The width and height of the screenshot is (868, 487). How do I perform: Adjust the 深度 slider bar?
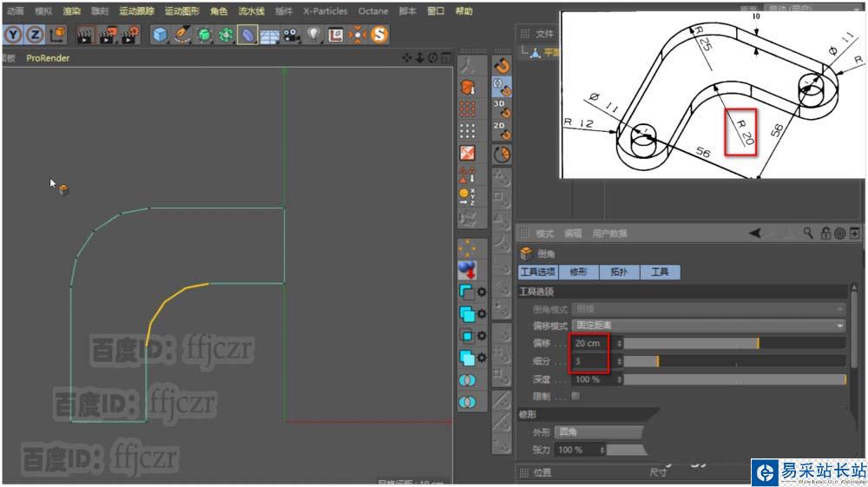tap(734, 379)
